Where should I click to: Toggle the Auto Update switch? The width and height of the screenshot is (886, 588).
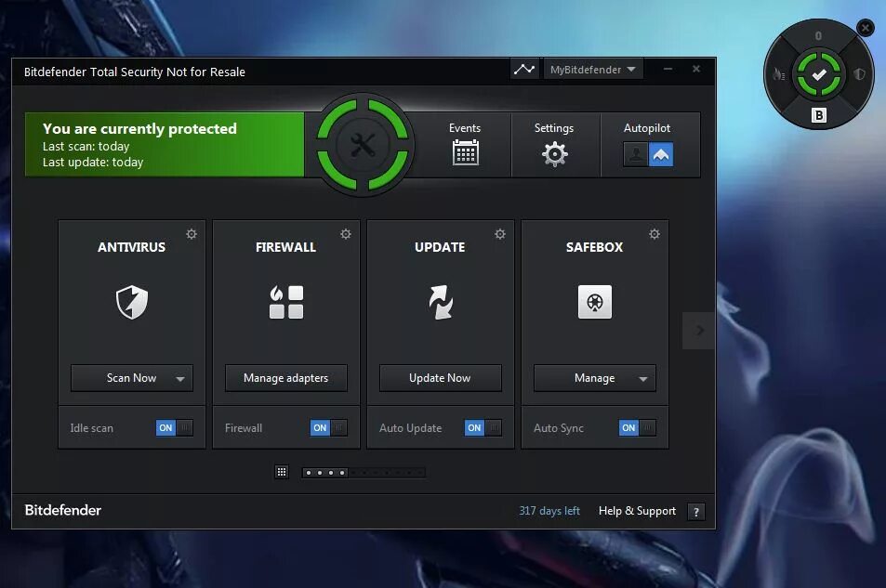pyautogui.click(x=483, y=427)
